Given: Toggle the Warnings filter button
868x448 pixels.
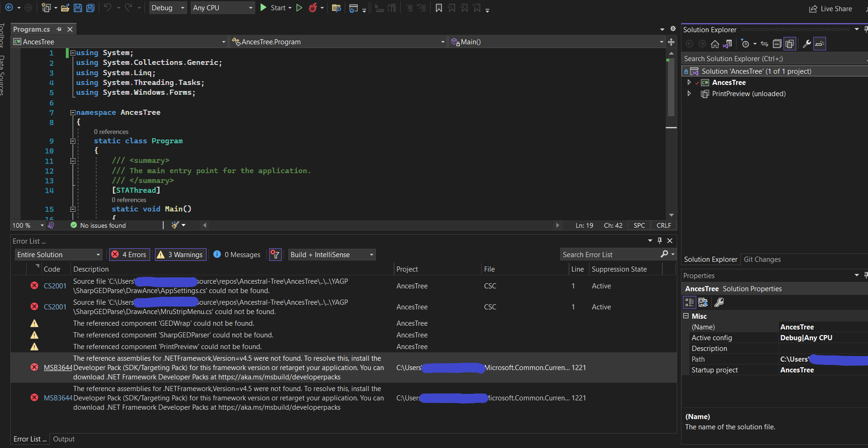Looking at the screenshot, I should point(181,254).
